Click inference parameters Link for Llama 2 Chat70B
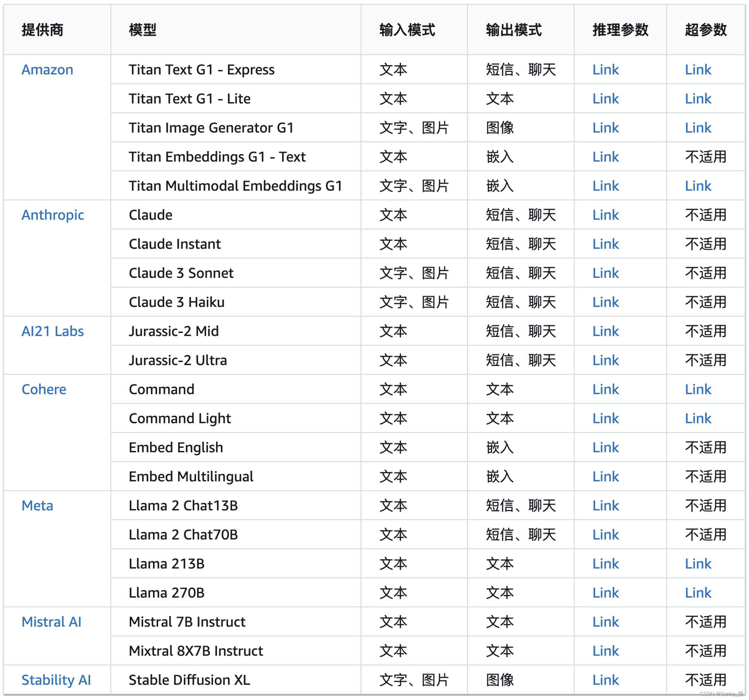 (x=606, y=534)
